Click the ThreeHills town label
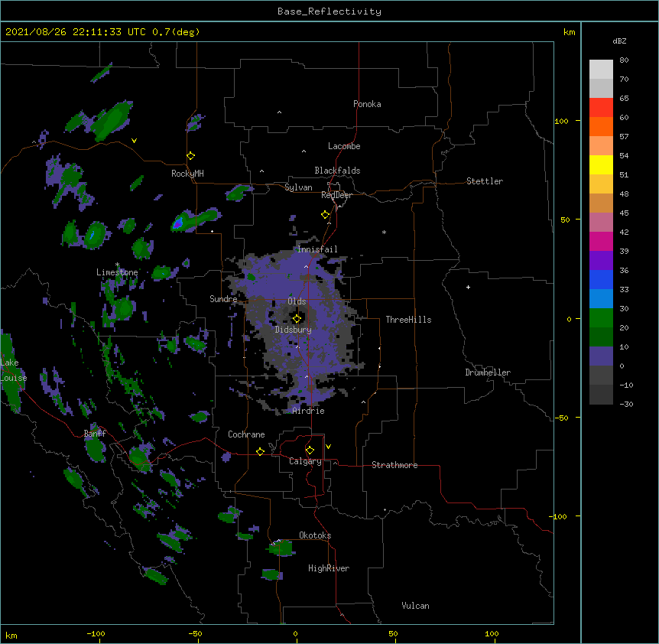This screenshot has width=659, height=644. click(408, 320)
